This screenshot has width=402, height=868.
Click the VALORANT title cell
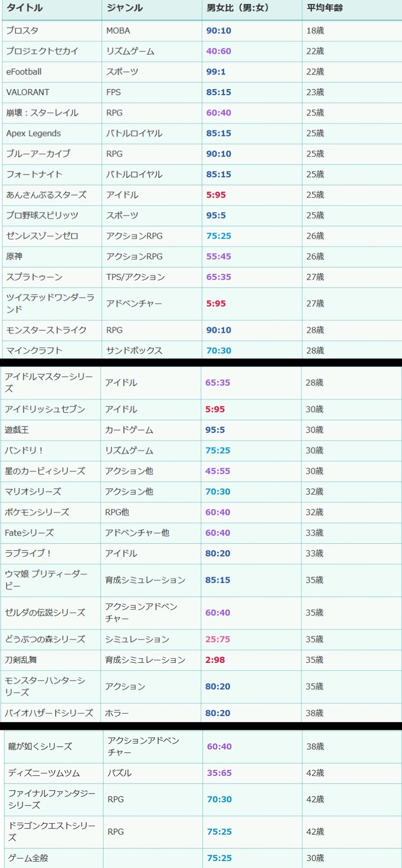tap(52, 93)
